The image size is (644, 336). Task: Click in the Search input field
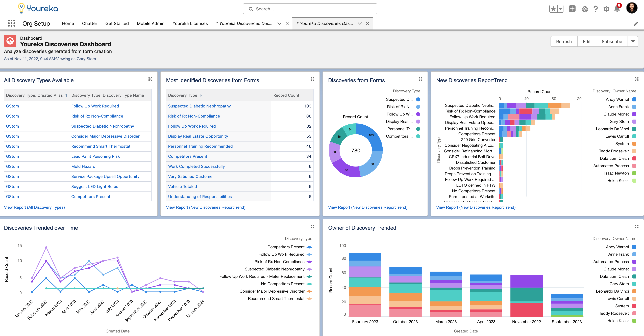(x=310, y=9)
